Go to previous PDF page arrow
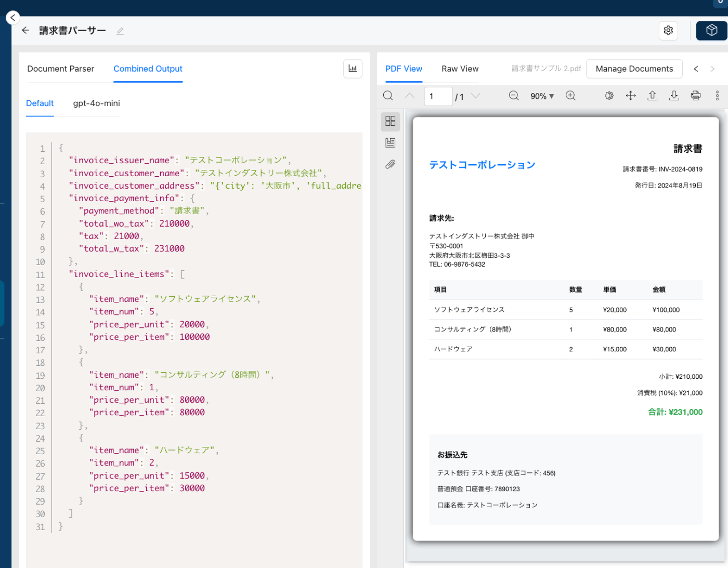This screenshot has height=568, width=728. (x=410, y=96)
